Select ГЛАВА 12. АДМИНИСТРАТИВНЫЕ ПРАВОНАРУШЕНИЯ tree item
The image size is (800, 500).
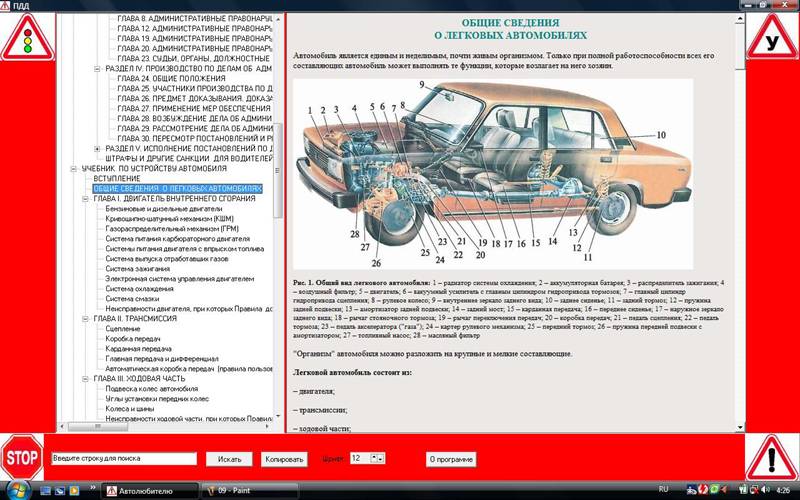point(194,28)
